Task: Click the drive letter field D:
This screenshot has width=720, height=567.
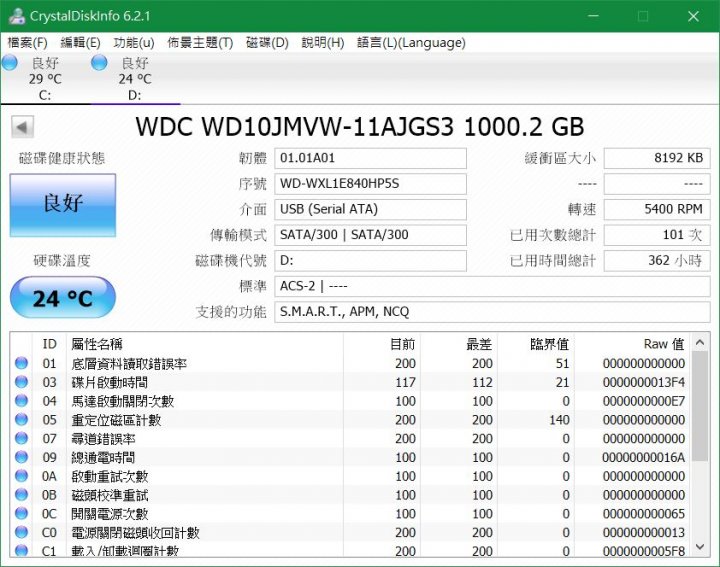Action: pyautogui.click(x=370, y=261)
